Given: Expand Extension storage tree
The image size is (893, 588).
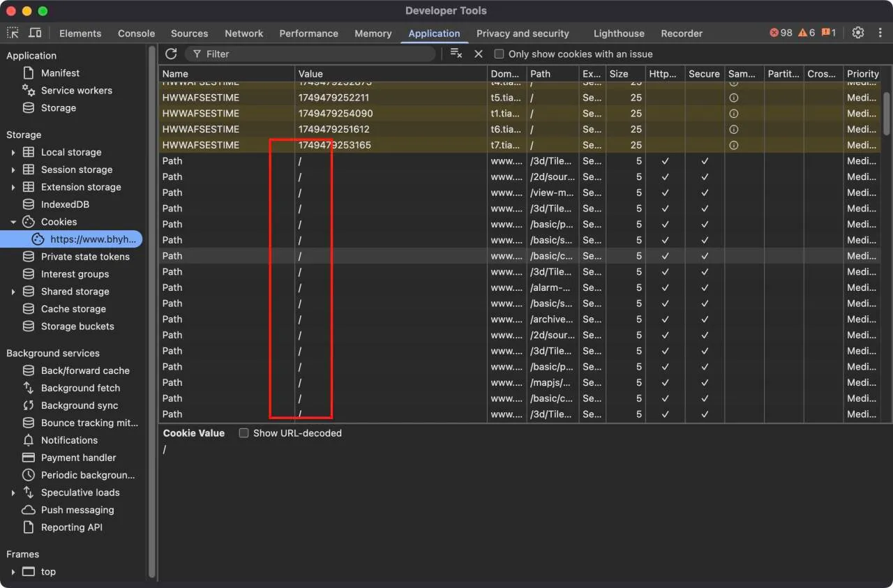Looking at the screenshot, I should click(x=13, y=187).
